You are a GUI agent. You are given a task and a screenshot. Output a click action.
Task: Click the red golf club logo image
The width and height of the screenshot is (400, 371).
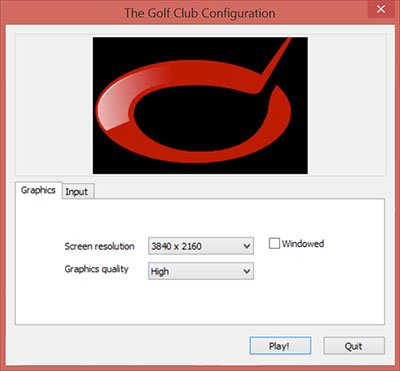[x=200, y=105]
